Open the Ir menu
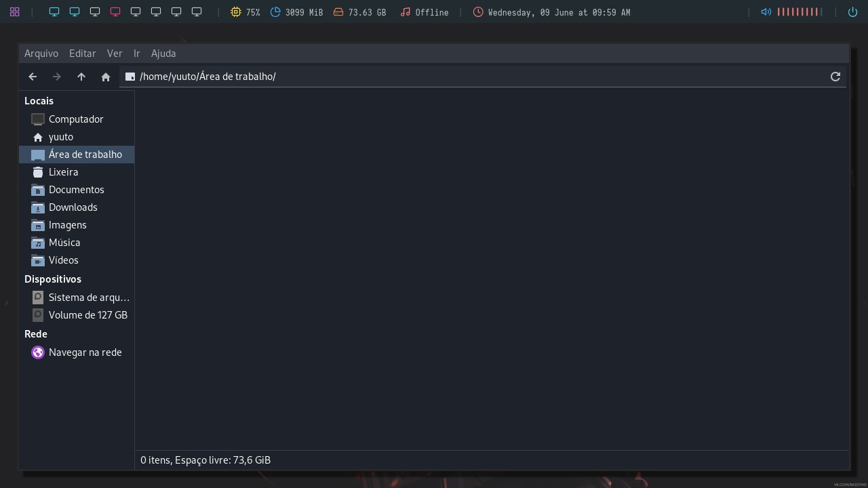Viewport: 868px width, 488px height. pyautogui.click(x=136, y=53)
